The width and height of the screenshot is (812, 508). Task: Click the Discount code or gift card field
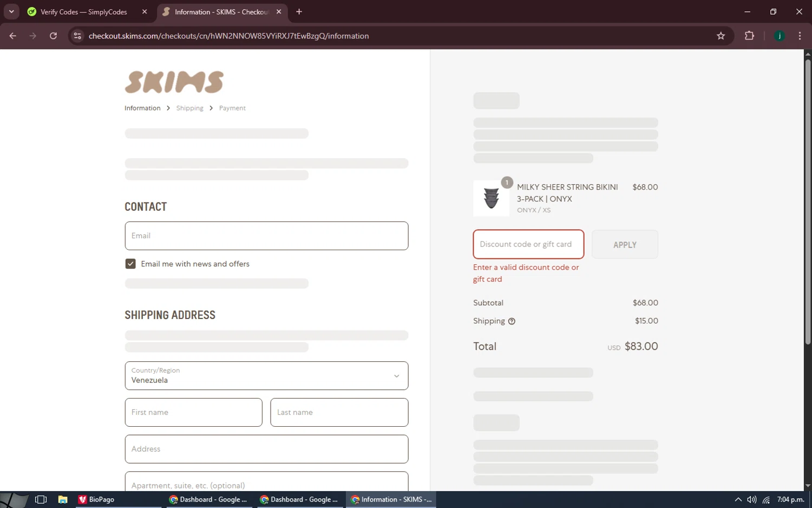(528, 244)
